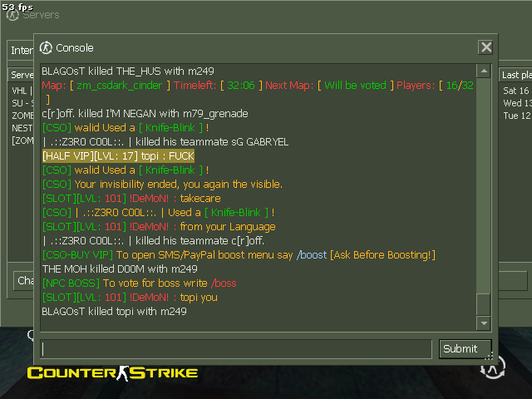Click the Half-Life icon next to Servers title
Screen dimensions: 532x399
12,15
